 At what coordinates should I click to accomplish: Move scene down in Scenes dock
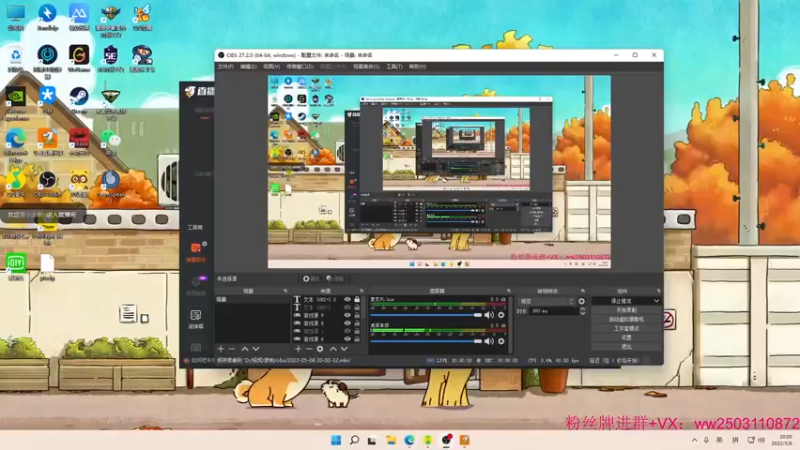tap(256, 349)
